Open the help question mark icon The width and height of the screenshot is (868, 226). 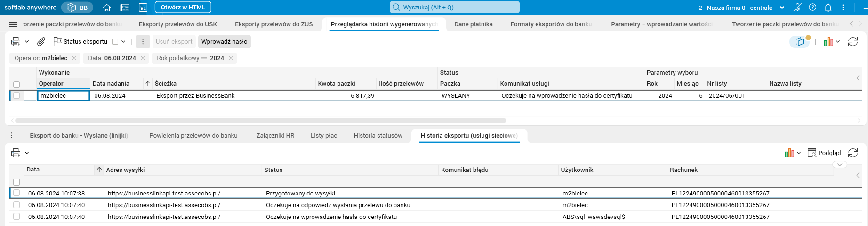(x=812, y=8)
